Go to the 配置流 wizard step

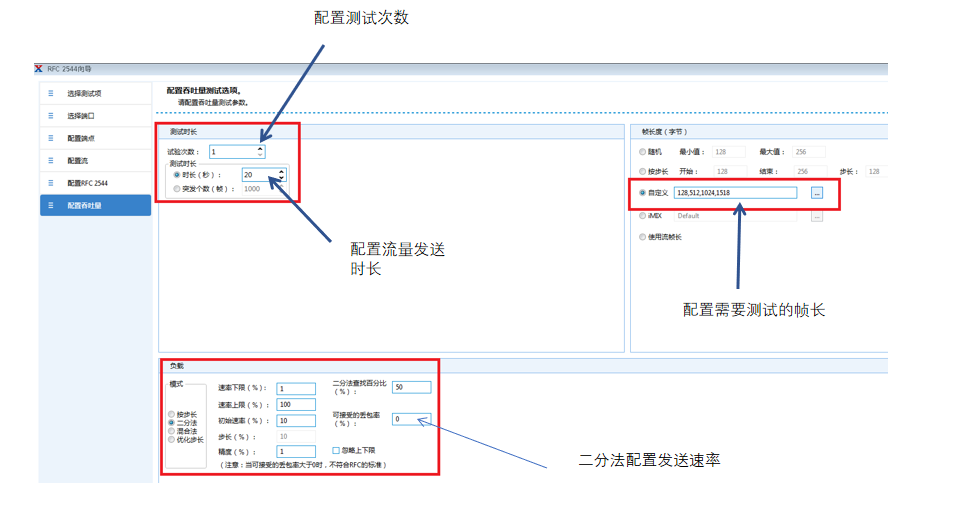coord(95,160)
